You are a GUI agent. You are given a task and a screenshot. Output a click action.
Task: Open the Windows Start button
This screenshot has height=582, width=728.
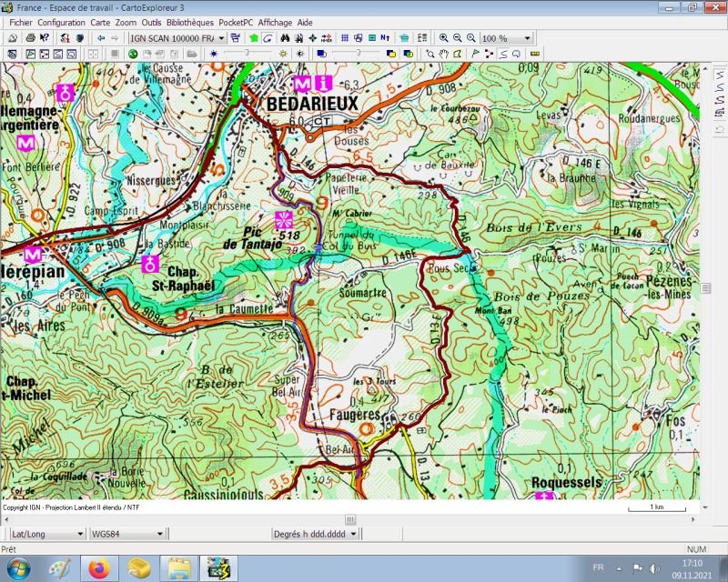[19, 568]
